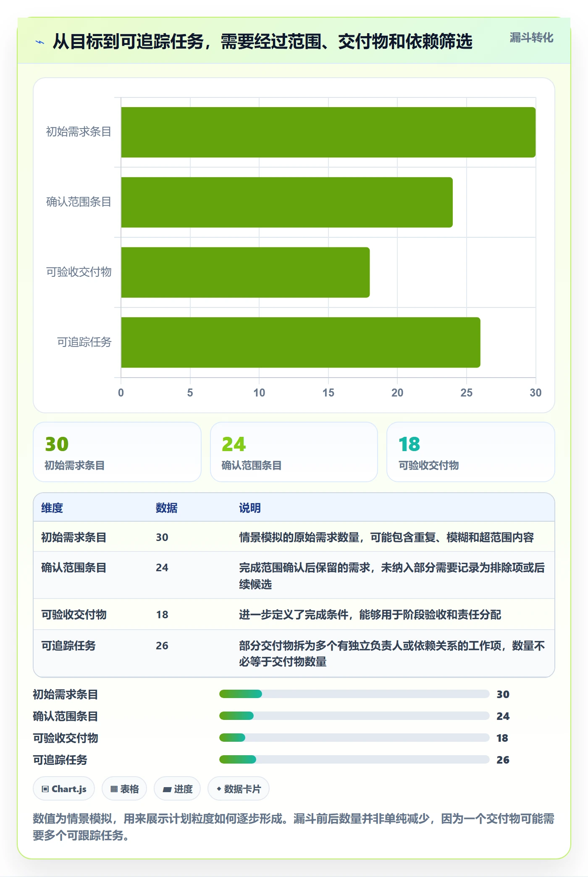
Task: Click the 说明 column header
Action: 250,508
